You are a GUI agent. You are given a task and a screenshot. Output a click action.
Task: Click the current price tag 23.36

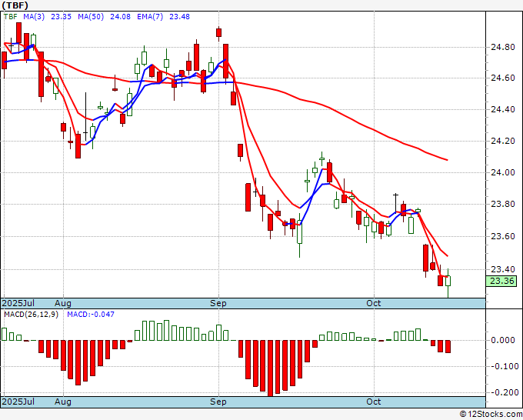(501, 281)
